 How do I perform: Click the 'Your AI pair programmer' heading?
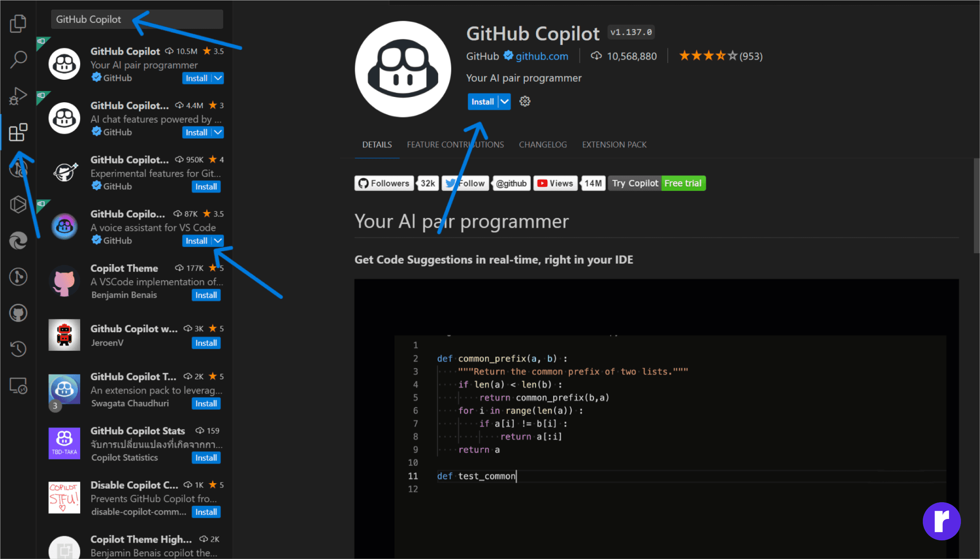click(461, 221)
